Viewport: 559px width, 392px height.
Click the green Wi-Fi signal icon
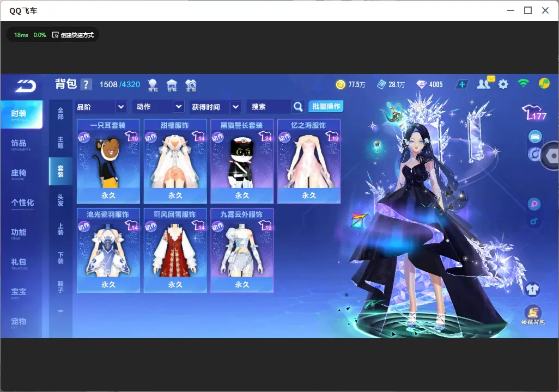pyautogui.click(x=524, y=83)
